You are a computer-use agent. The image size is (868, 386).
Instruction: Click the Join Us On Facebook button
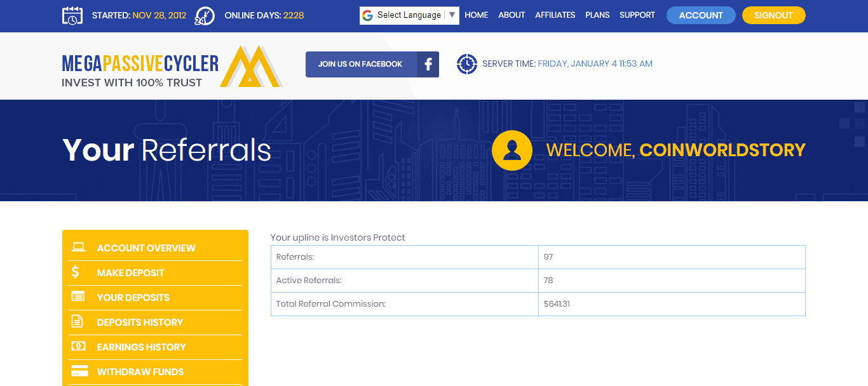(x=372, y=64)
